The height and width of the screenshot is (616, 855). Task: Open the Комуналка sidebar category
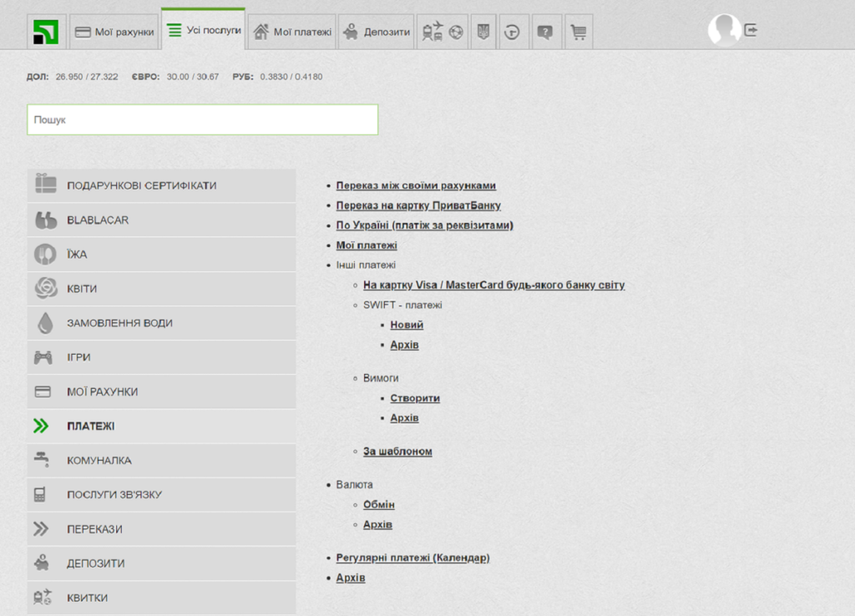pos(160,461)
